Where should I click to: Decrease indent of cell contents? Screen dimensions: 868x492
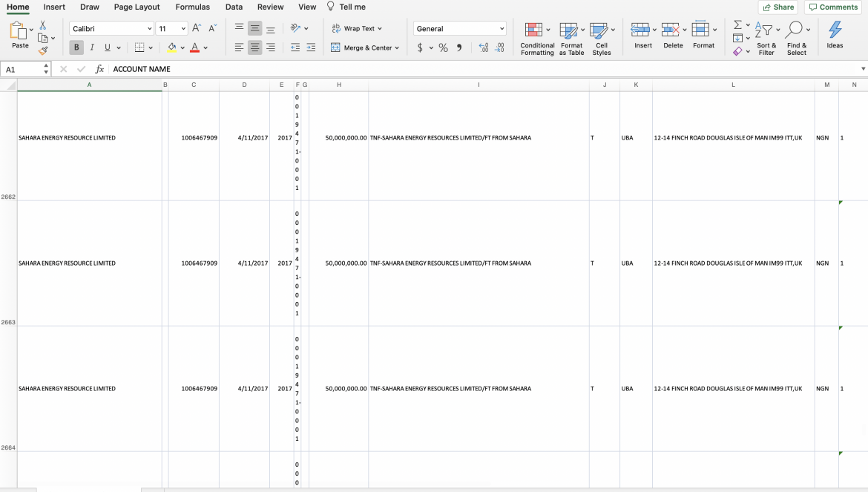295,47
